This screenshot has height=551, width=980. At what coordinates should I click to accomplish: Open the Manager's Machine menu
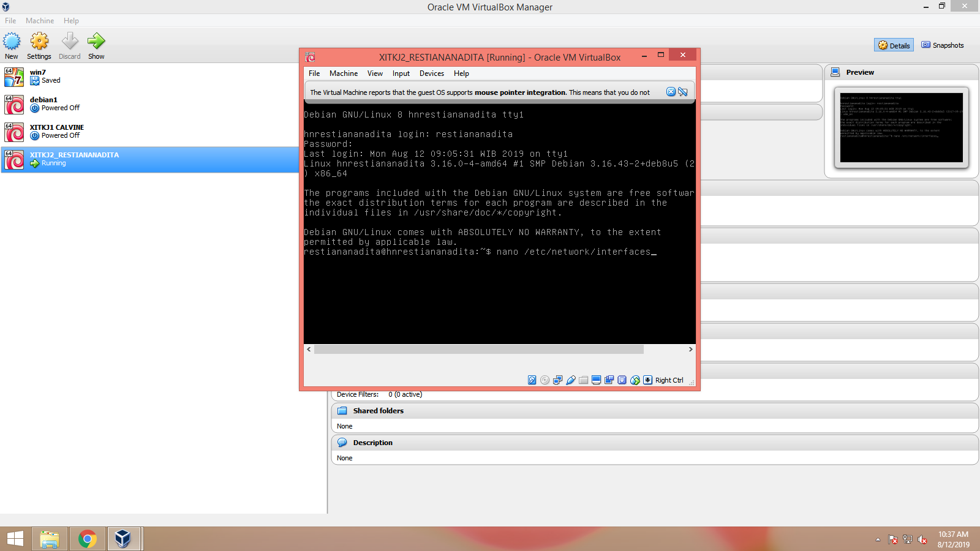[x=40, y=21]
